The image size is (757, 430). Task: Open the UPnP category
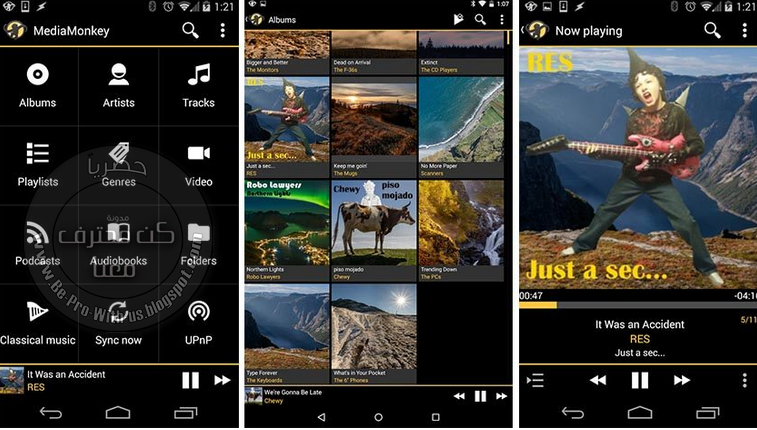tap(198, 323)
